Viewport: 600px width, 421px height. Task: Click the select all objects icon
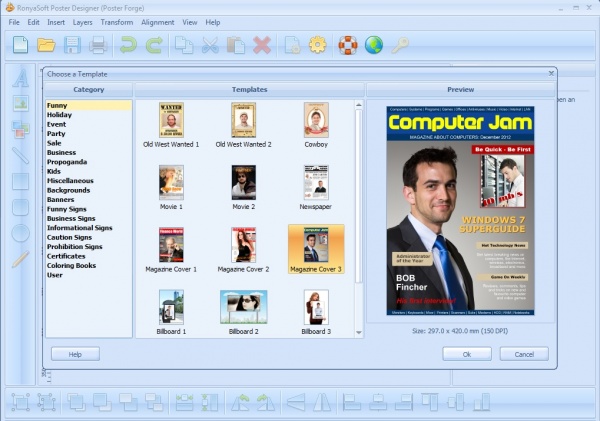pos(20,403)
